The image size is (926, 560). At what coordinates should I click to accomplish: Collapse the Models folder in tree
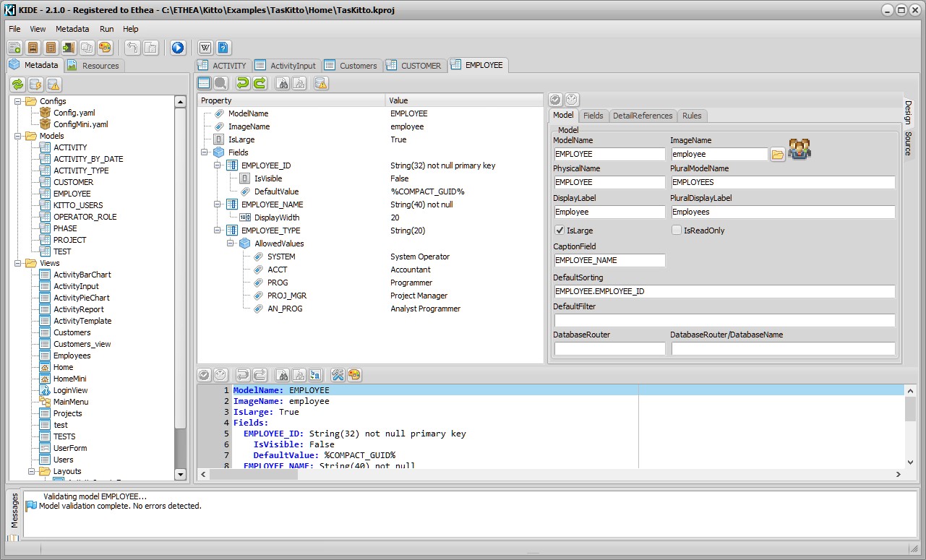18,136
